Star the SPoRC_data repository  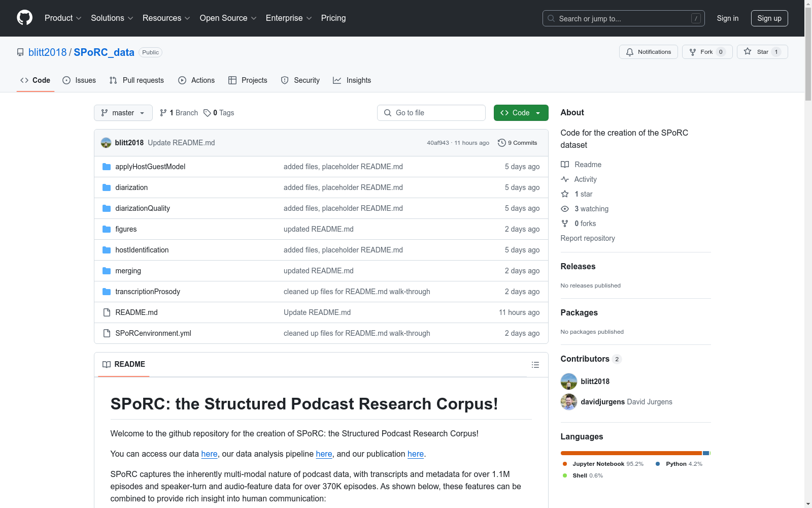tap(762, 52)
